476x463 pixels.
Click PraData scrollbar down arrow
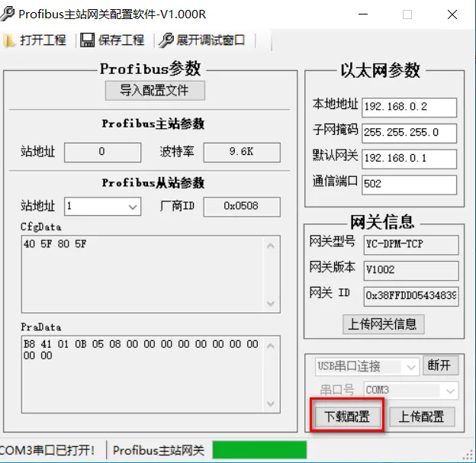(x=271, y=404)
